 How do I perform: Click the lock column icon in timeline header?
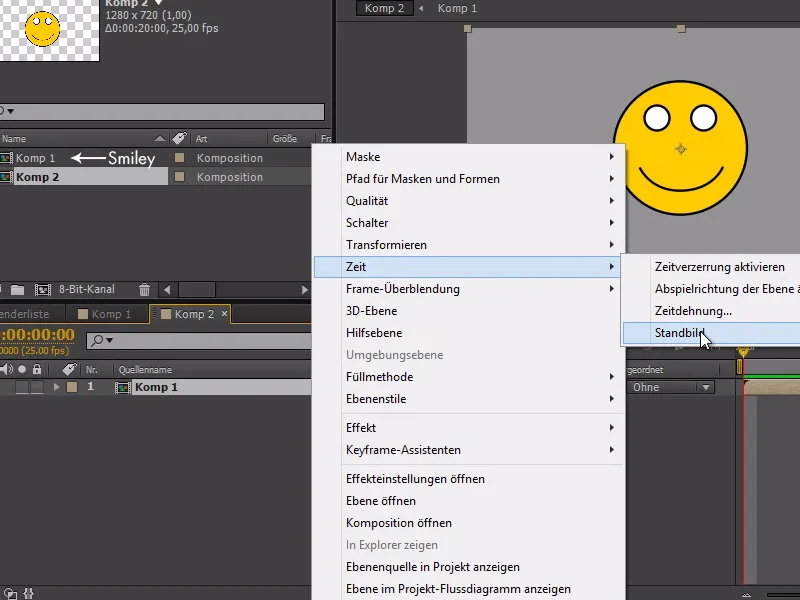(x=37, y=369)
